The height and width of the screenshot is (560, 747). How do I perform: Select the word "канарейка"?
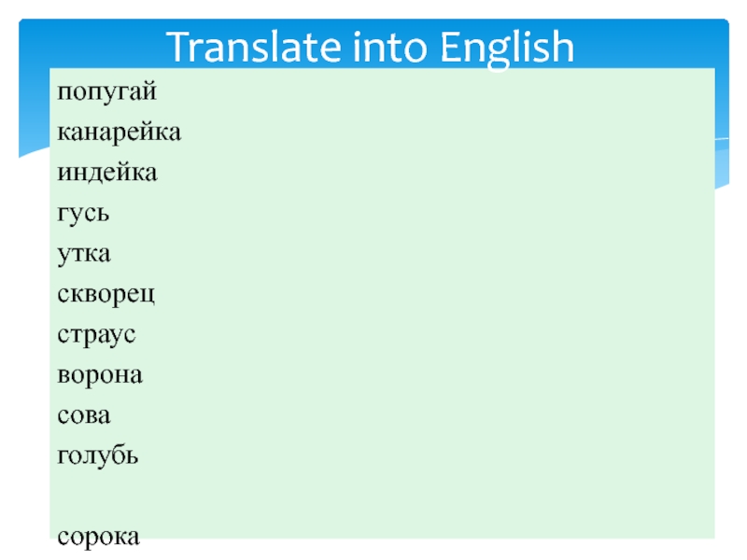(119, 133)
